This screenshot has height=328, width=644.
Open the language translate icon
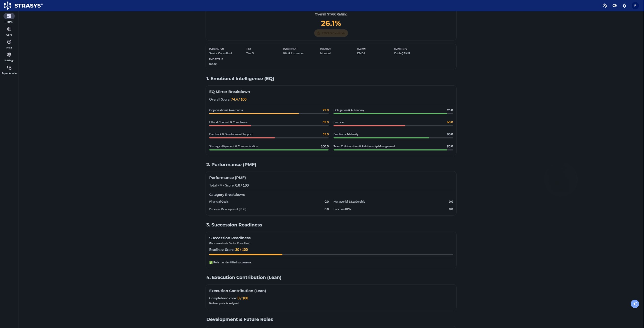tap(605, 6)
